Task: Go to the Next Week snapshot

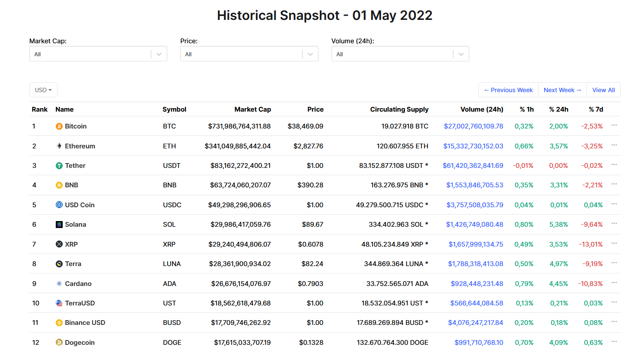Action: tap(563, 90)
